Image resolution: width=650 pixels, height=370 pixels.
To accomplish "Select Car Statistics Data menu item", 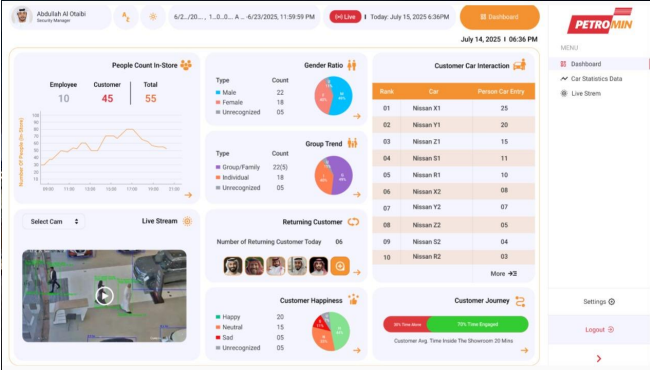I will point(592,79).
